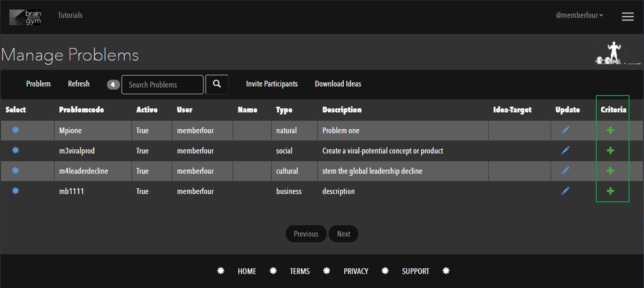644x288 pixels.
Task: Click the Idea-Target column header
Action: (x=512, y=110)
